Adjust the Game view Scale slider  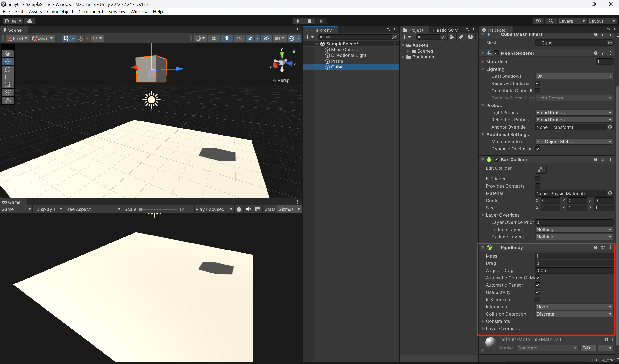(141, 209)
